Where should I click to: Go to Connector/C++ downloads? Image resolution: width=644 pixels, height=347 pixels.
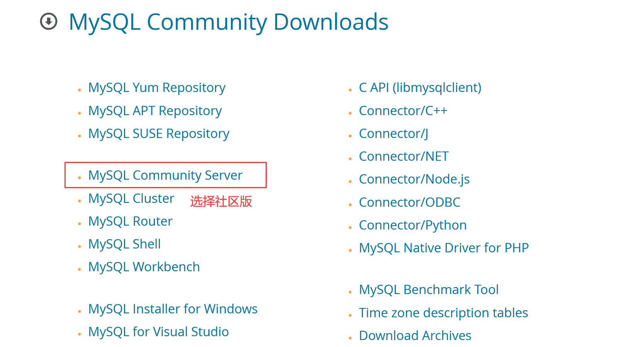[x=403, y=111]
